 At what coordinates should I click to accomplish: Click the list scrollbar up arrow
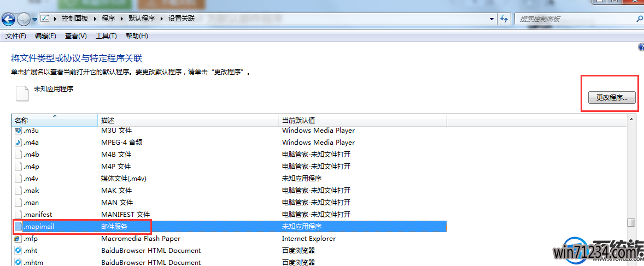coord(631,119)
